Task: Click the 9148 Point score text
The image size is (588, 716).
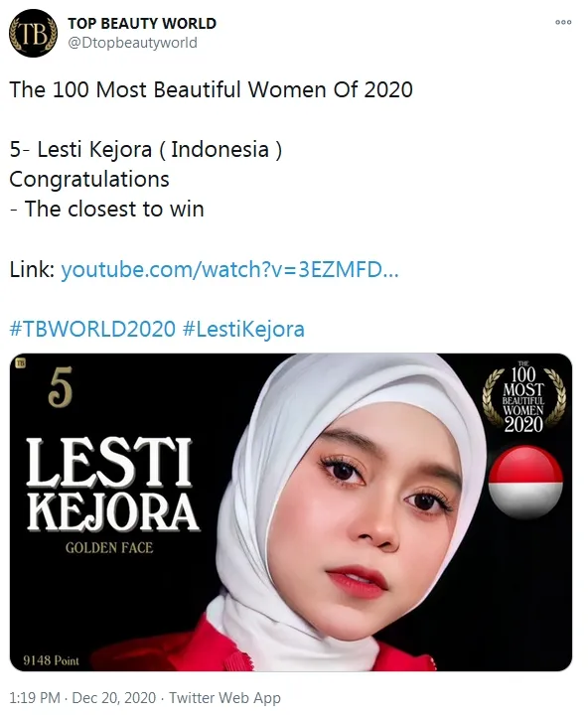Action: pyautogui.click(x=52, y=660)
